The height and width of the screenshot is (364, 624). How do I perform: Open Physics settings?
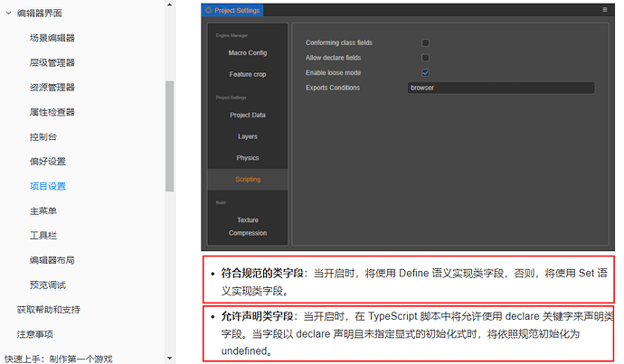pos(248,158)
